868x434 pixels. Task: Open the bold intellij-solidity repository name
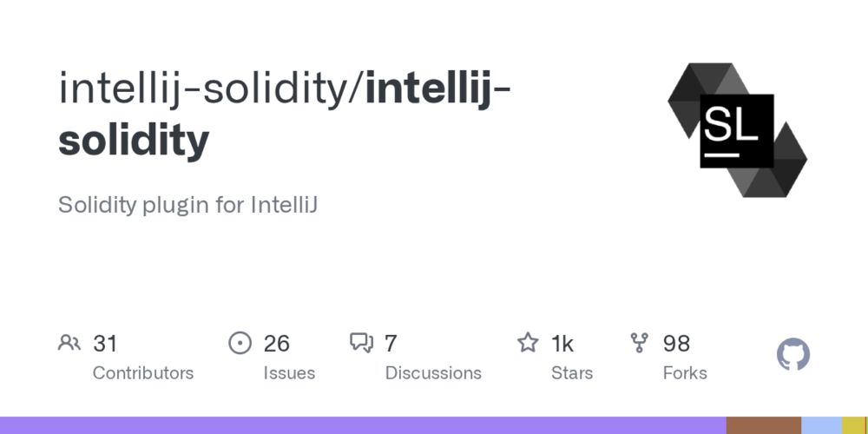[284, 113]
